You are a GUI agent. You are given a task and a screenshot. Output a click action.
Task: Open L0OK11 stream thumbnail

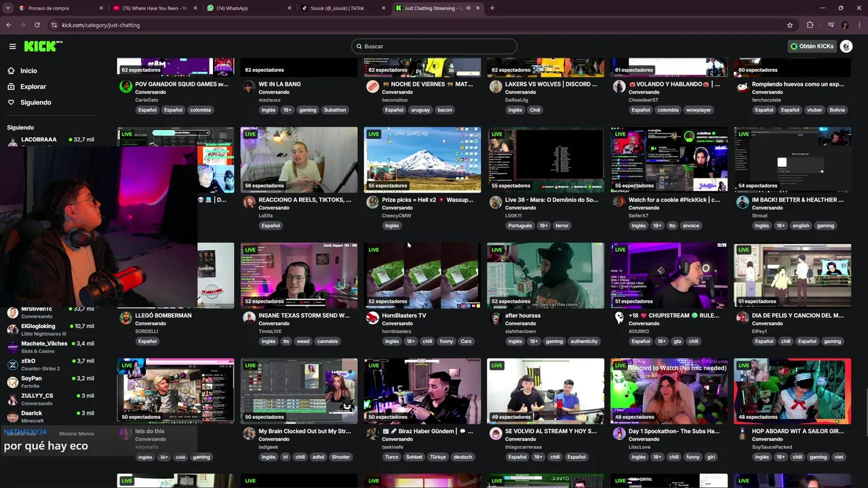[x=546, y=160]
